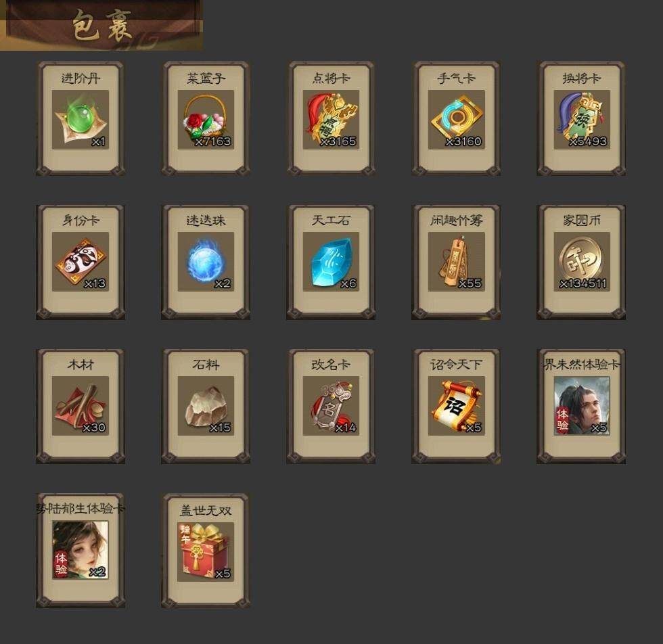Open the 改名卡 rename card item
This screenshot has width=663, height=644.
pyautogui.click(x=331, y=406)
